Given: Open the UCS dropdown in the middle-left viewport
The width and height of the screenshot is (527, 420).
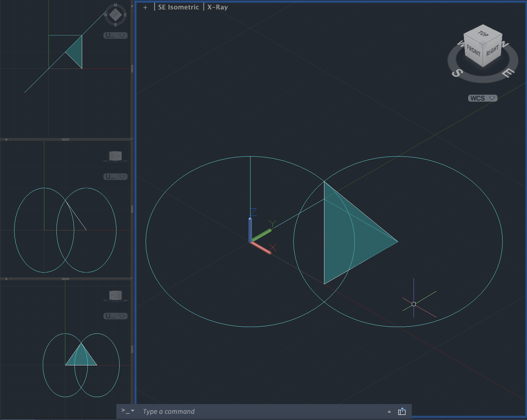Looking at the screenshot, I should point(116,177).
